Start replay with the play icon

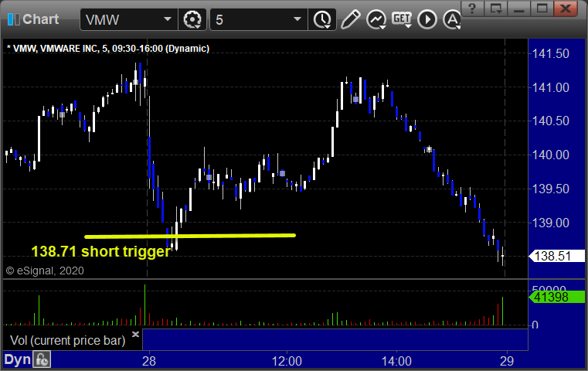tap(427, 19)
